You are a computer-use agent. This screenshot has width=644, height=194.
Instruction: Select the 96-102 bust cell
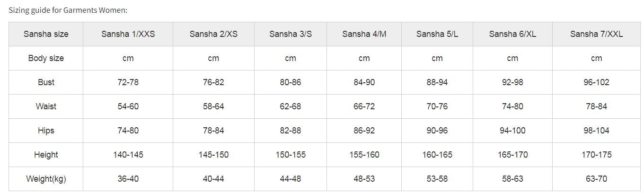pyautogui.click(x=596, y=82)
